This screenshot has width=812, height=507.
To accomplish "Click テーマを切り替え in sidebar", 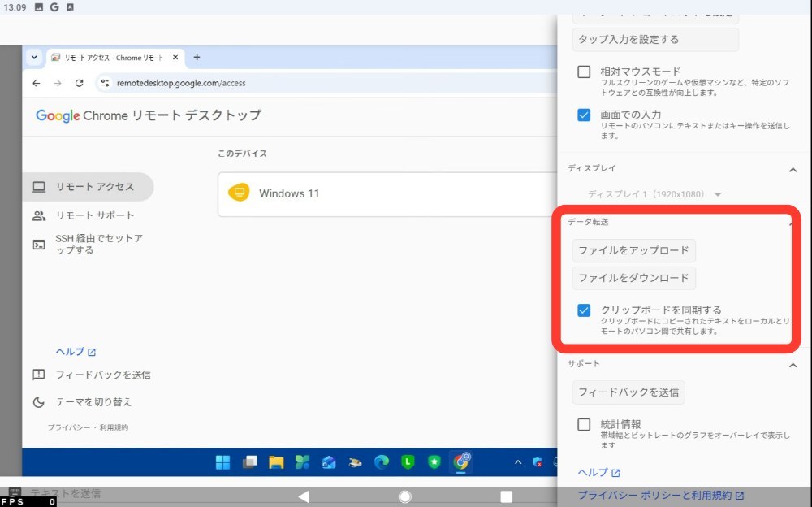I will coord(82,401).
